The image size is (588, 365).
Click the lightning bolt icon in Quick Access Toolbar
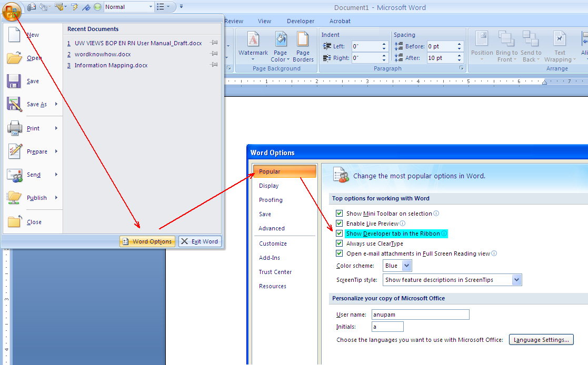click(74, 7)
